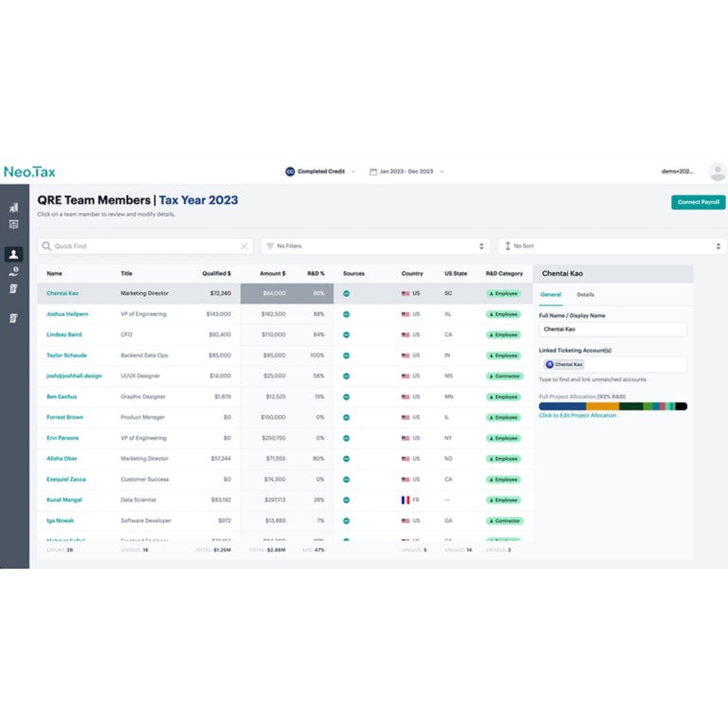Click the Contractor badge in Iga Nowak row

[x=504, y=521]
